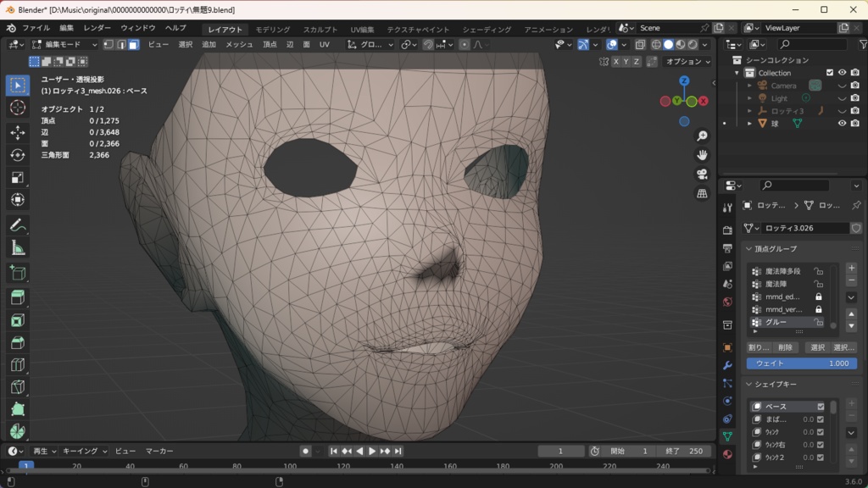Viewport: 868px width, 488px height.
Task: Hide the 球 object via eye icon
Action: click(842, 124)
